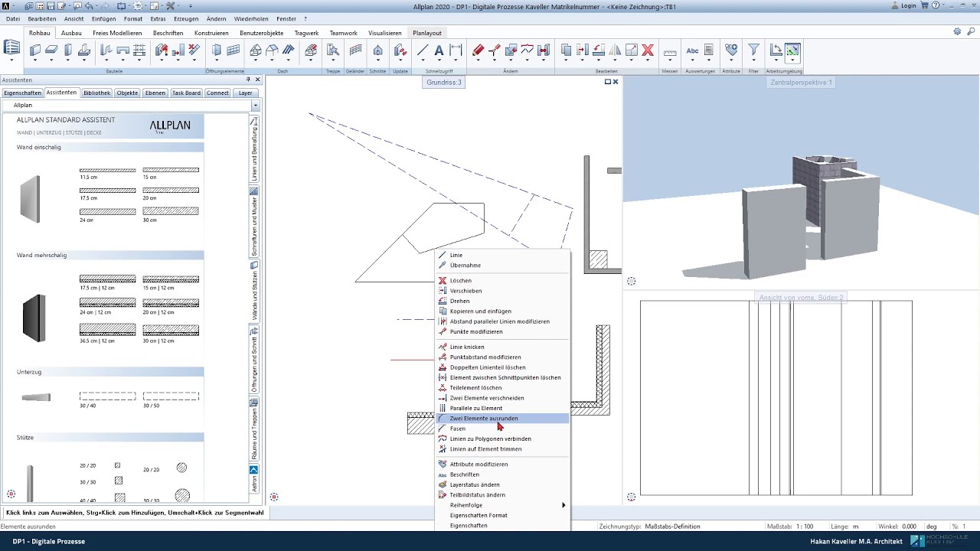Click the funnel Filter icon
The image size is (980, 551).
point(753,51)
